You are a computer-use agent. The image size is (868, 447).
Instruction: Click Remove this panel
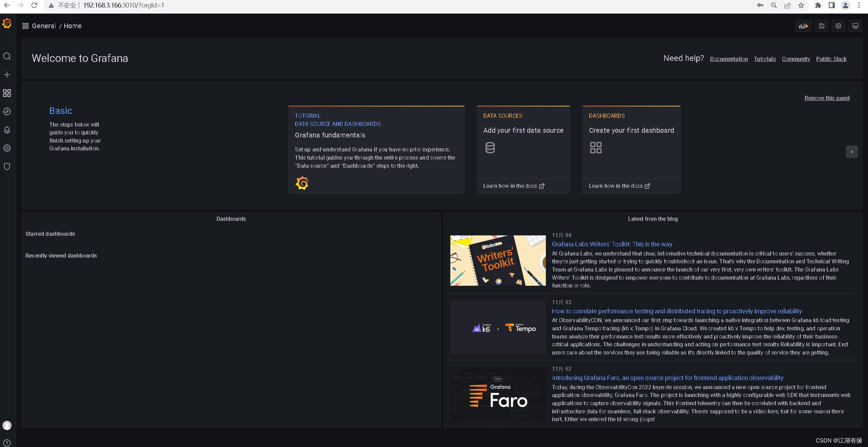coord(827,98)
